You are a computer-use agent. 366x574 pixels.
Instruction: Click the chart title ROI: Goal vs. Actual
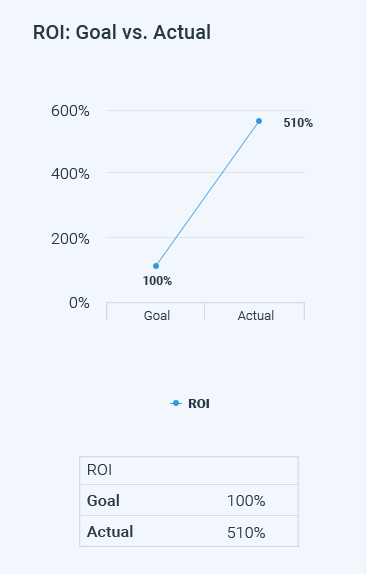point(122,32)
